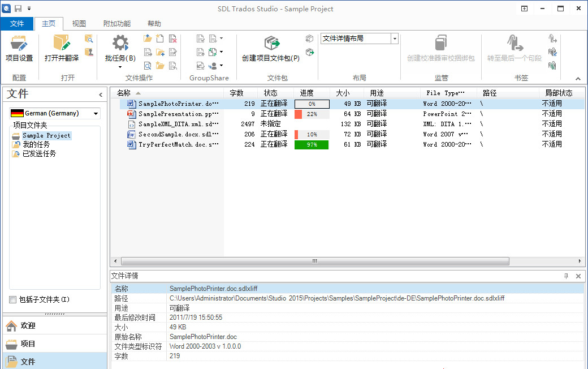The height and width of the screenshot is (369, 588).
Task: Click the small grey package icon above it
Action: click(x=310, y=38)
